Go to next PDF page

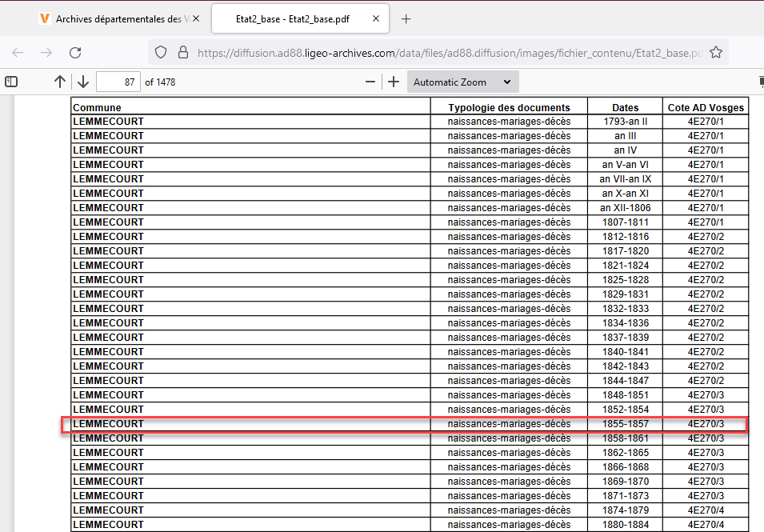pyautogui.click(x=83, y=82)
